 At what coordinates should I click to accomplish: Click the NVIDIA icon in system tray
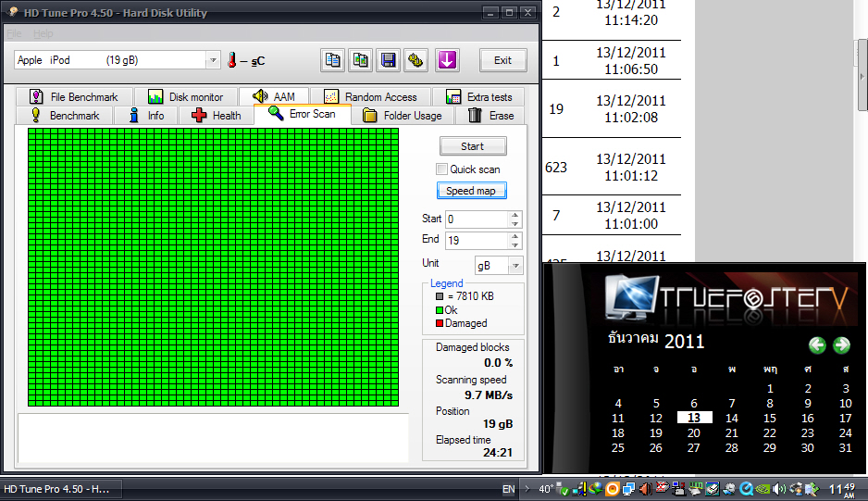tap(762, 489)
